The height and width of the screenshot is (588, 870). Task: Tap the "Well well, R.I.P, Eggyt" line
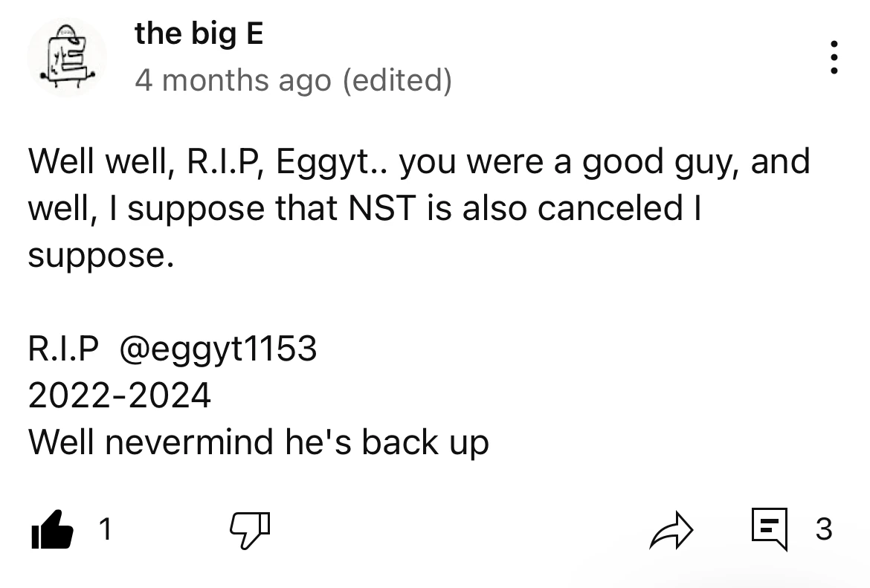pos(201,162)
